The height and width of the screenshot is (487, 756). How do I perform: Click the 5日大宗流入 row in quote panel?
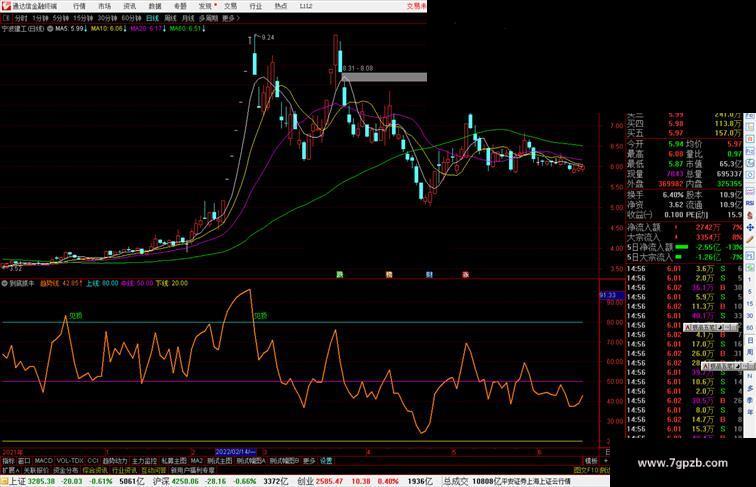click(x=685, y=257)
